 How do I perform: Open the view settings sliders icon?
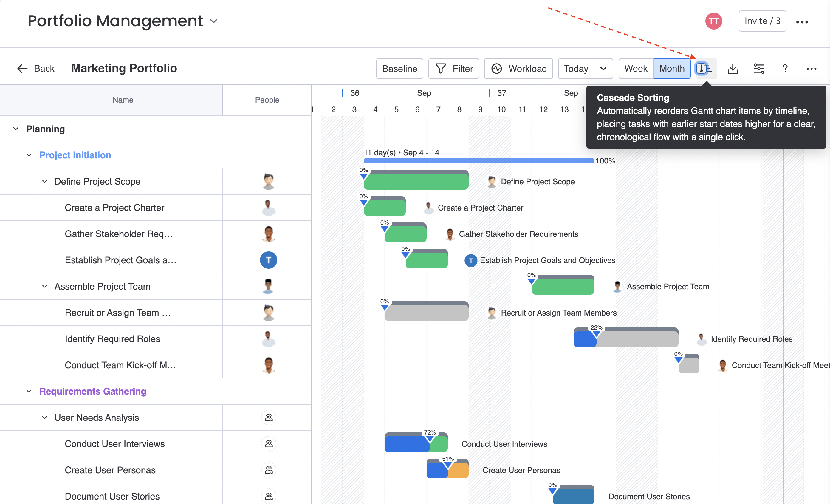pyautogui.click(x=758, y=68)
